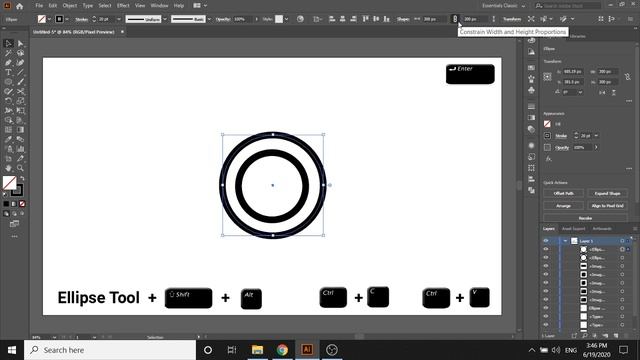Select the Pen tool

(8, 62)
